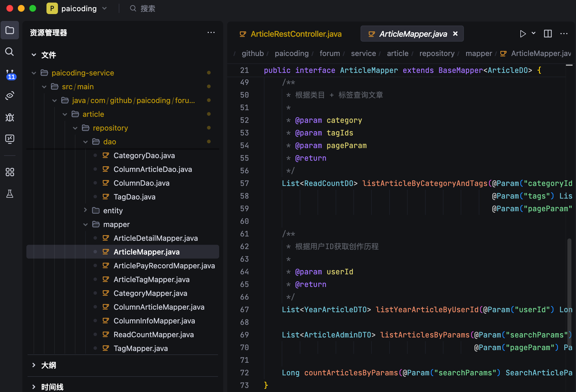
Task: Close the ArticleMapper.java tab
Action: coord(455,34)
